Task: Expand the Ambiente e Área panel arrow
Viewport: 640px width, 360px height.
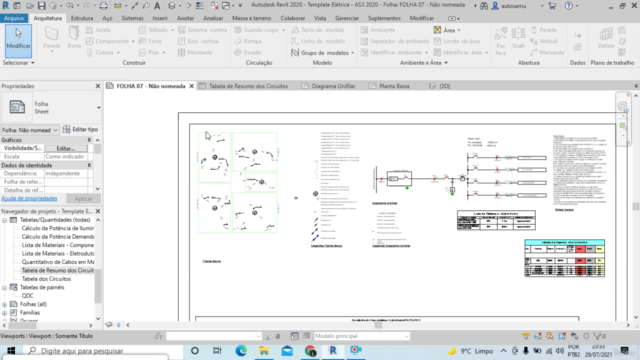Action: click(x=446, y=63)
